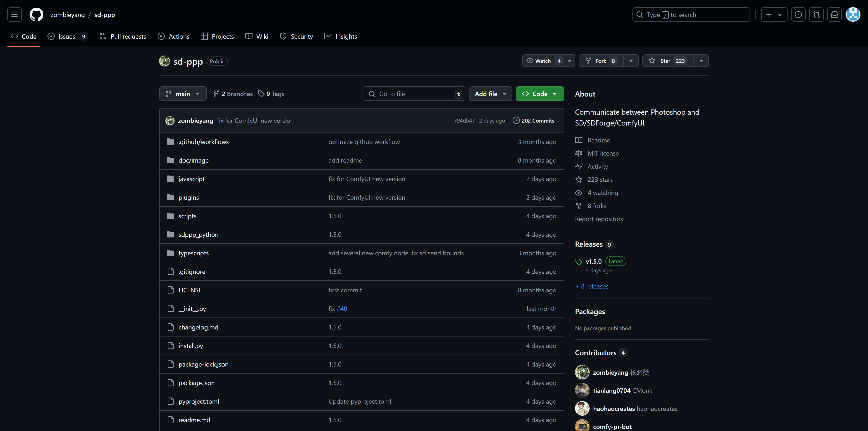Screen dimensions: 868x431
Task: Open the plugins folder
Action: (x=189, y=197)
